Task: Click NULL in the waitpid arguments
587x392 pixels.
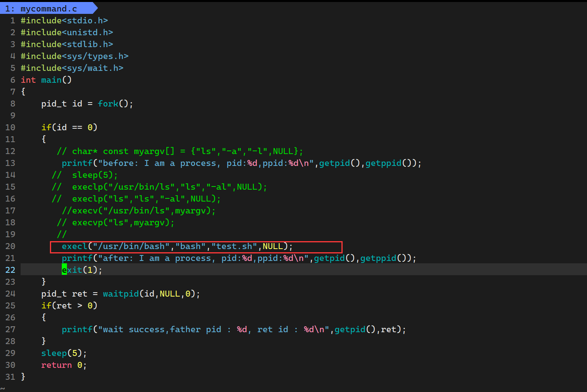Action: click(x=170, y=294)
